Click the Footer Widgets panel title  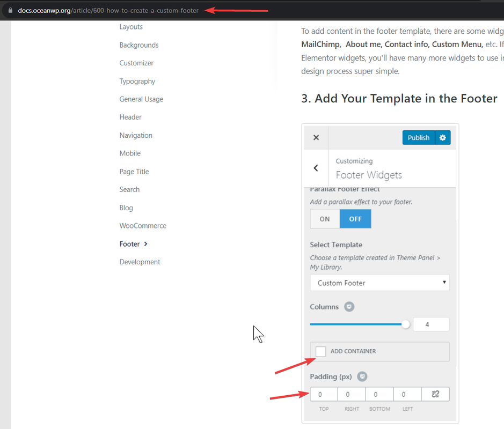pos(369,175)
